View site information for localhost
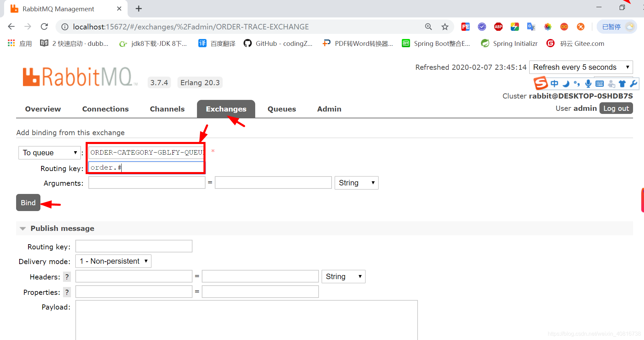 65,27
